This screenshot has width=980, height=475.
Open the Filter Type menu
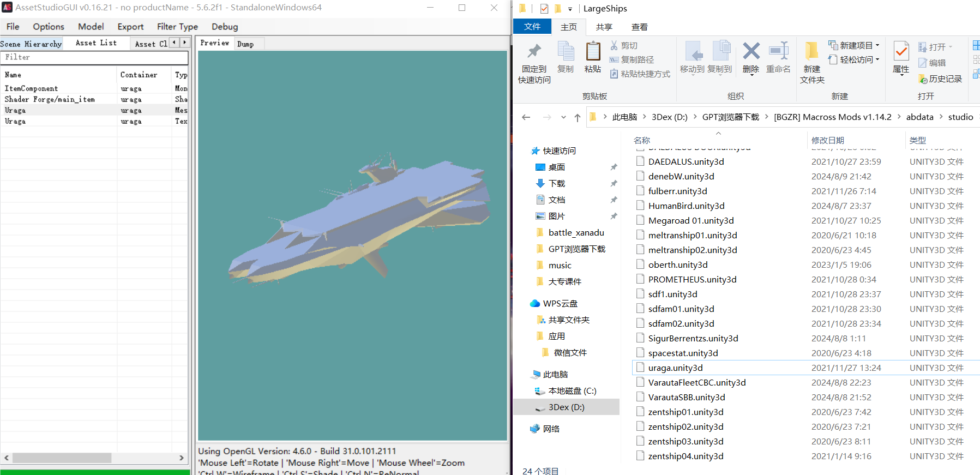click(177, 26)
